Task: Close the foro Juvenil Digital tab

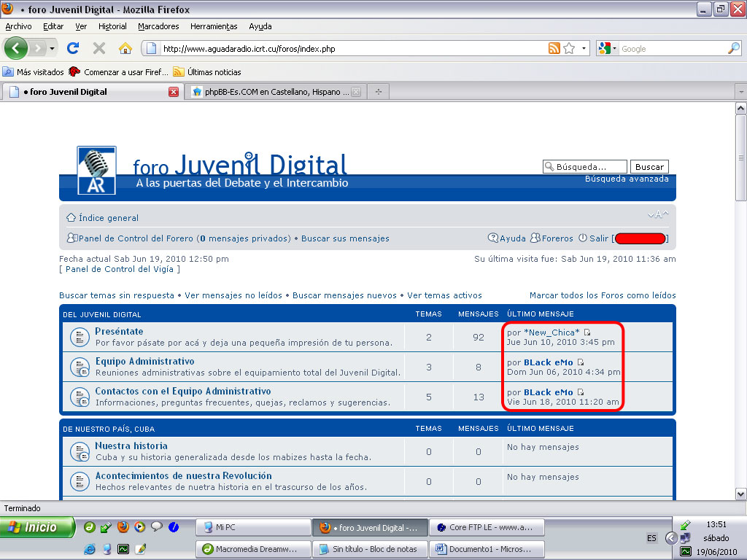Action: pyautogui.click(x=173, y=92)
